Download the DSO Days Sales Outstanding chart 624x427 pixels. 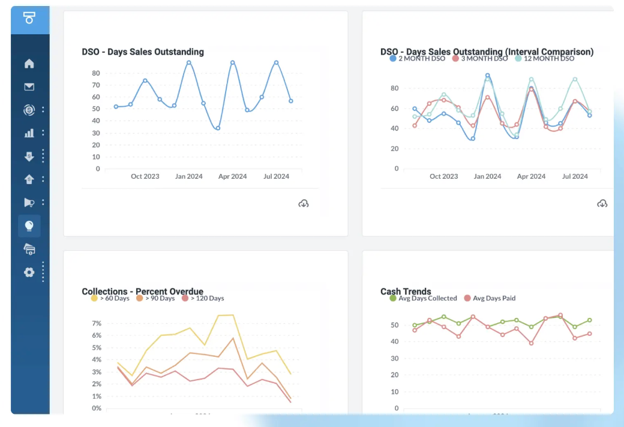[x=303, y=203]
